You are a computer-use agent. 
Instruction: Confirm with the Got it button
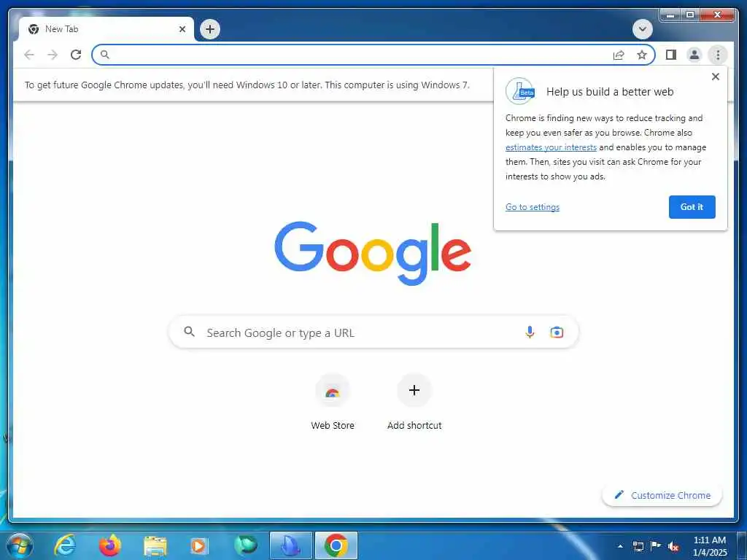[x=692, y=206]
